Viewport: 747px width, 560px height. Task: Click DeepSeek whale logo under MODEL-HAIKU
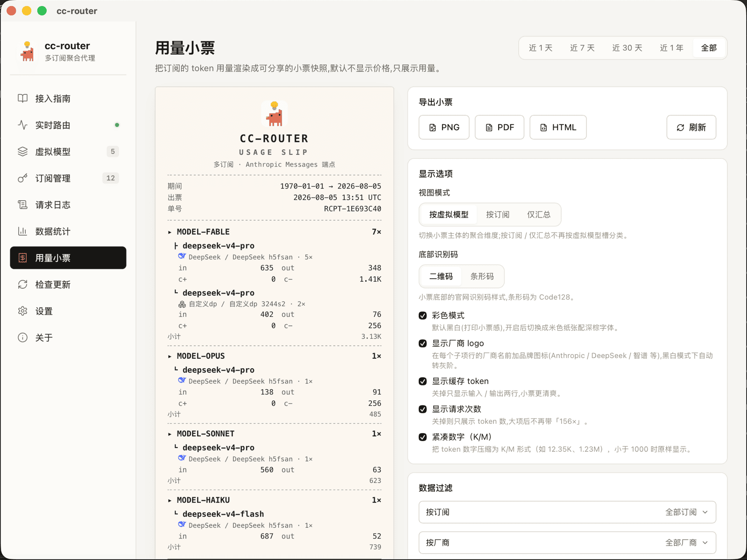(182, 525)
